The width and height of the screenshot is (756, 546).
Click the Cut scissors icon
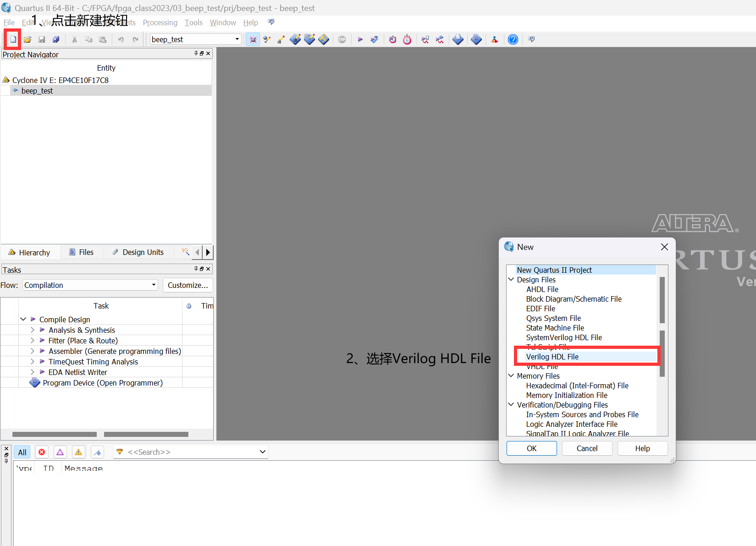point(74,39)
